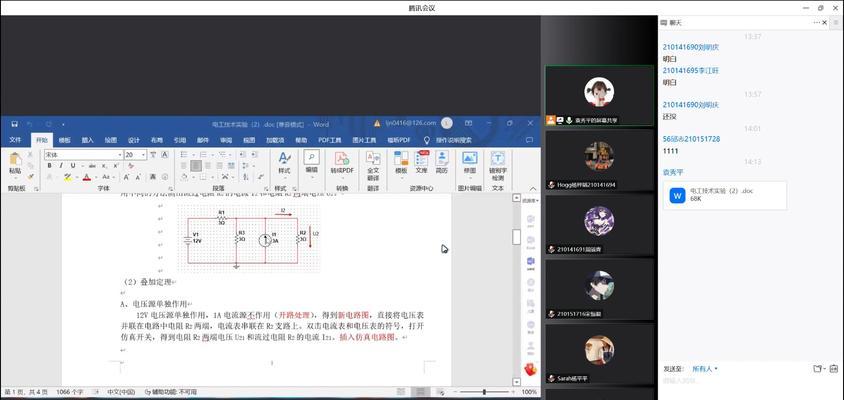
Task: Open the 样式 styles gallery icon
Action: coord(283,161)
